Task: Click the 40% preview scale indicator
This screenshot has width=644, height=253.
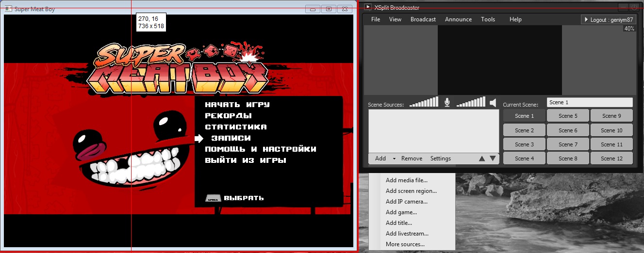Action: 629,29
